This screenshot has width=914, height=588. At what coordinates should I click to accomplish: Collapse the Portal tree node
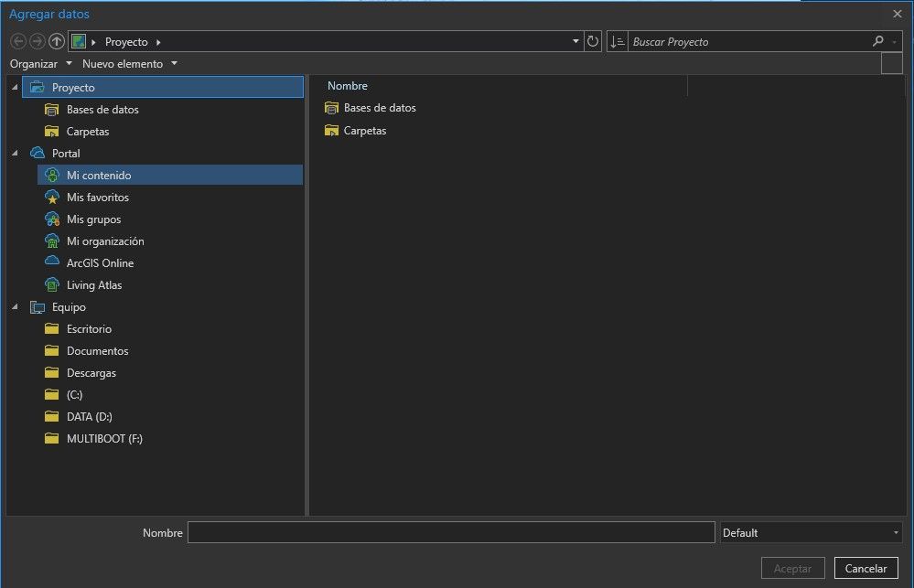pos(15,154)
